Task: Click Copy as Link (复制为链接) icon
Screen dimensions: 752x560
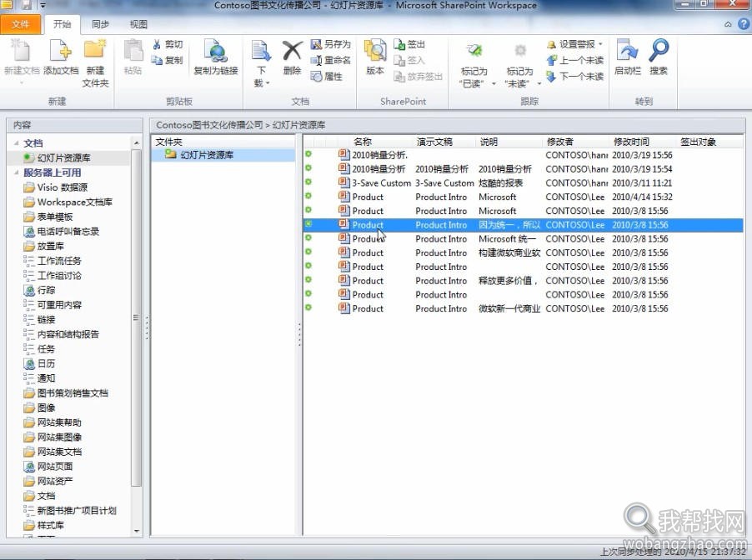Action: [216, 51]
